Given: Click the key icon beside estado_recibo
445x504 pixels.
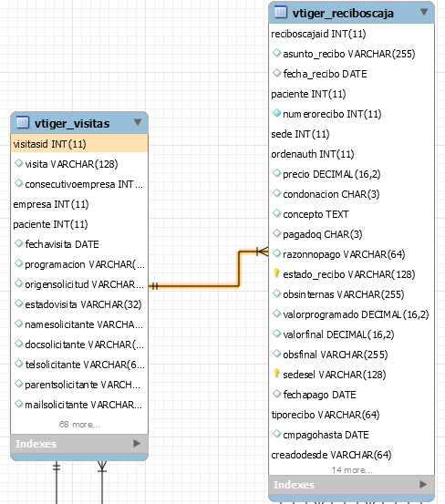Looking at the screenshot, I should coord(276,273).
